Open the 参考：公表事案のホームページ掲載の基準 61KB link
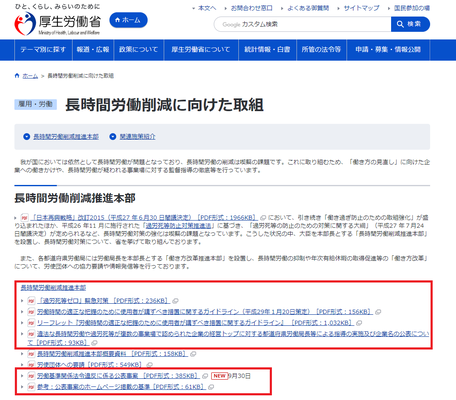Image resolution: width=456 pixels, height=400 pixels. tap(121, 387)
